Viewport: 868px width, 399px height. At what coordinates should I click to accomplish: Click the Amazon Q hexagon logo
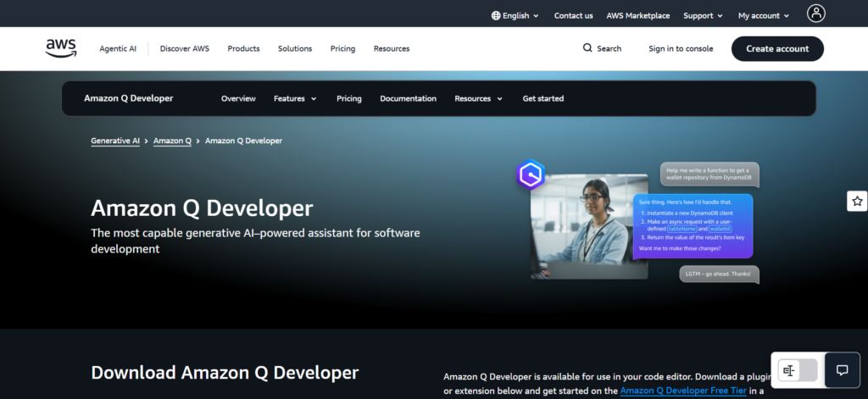[531, 175]
